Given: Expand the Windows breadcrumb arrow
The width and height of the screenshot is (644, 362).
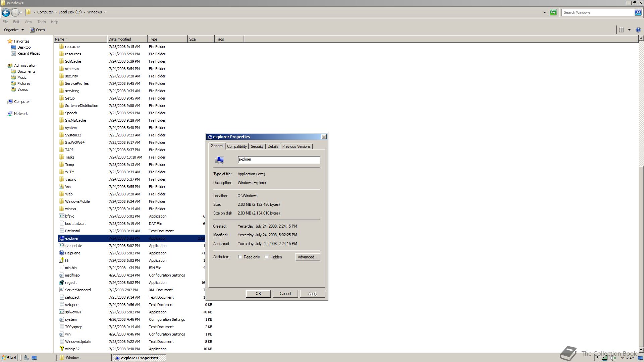Looking at the screenshot, I should pos(105,12).
